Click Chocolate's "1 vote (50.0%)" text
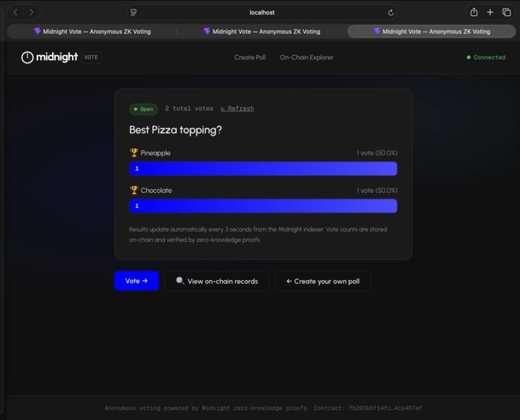Viewport: 520px width, 420px height. [x=377, y=191]
